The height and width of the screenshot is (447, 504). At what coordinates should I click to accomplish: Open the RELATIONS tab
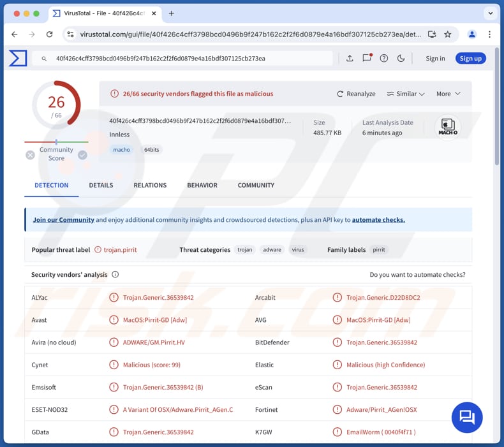tap(150, 186)
